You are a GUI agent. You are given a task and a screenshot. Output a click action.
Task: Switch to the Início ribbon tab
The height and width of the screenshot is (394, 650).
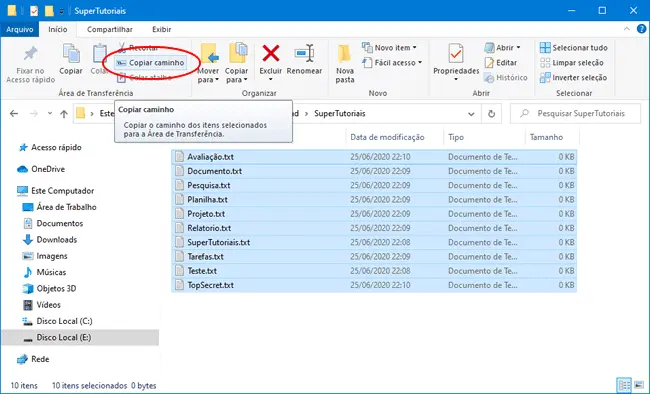click(x=58, y=29)
